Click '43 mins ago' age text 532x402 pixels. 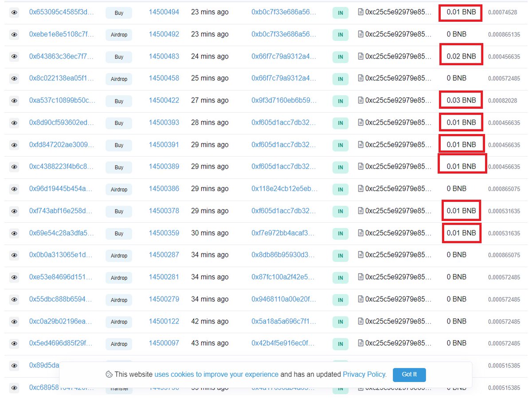coord(210,343)
